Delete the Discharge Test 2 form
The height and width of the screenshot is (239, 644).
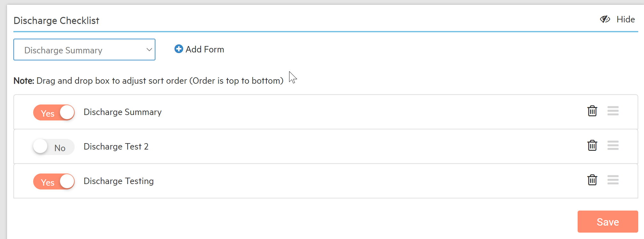[x=592, y=145]
